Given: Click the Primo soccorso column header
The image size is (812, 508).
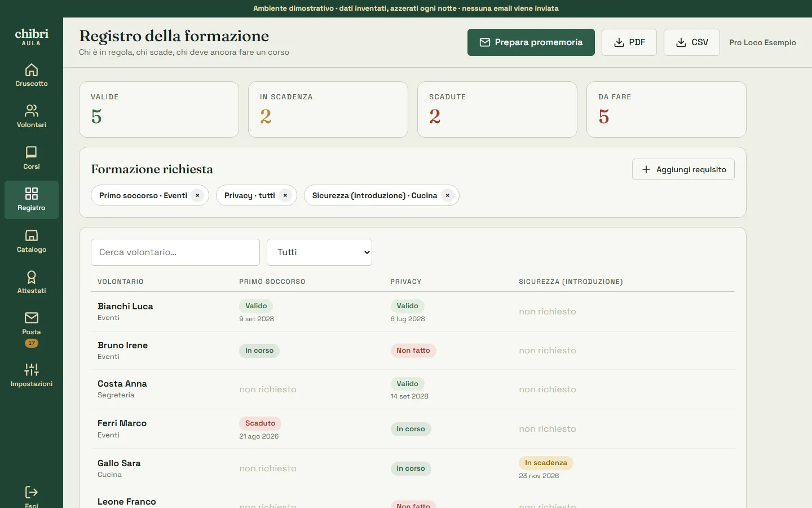Looking at the screenshot, I should click(x=272, y=282).
